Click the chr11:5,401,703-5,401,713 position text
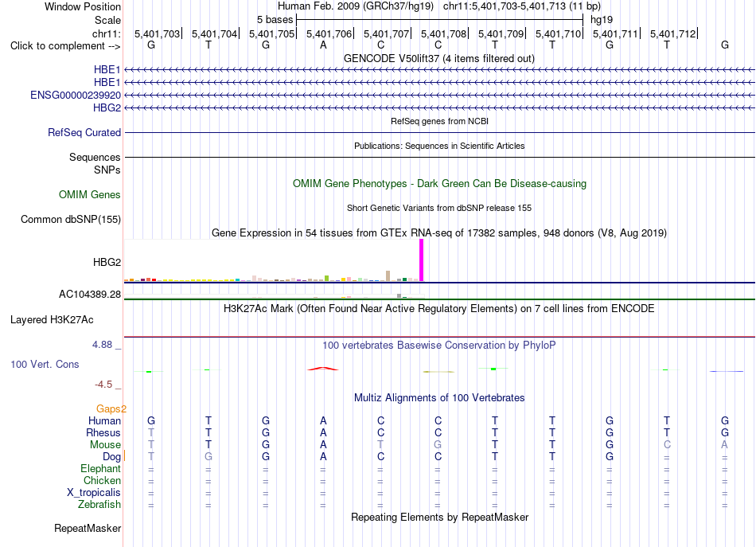 (x=522, y=6)
